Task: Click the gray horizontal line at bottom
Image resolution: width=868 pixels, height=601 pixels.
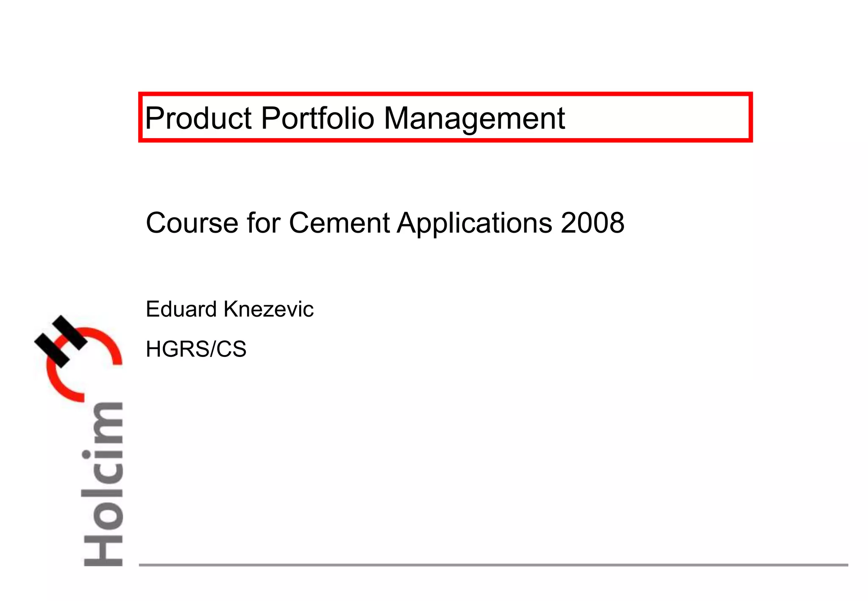Action: pyautogui.click(x=493, y=565)
